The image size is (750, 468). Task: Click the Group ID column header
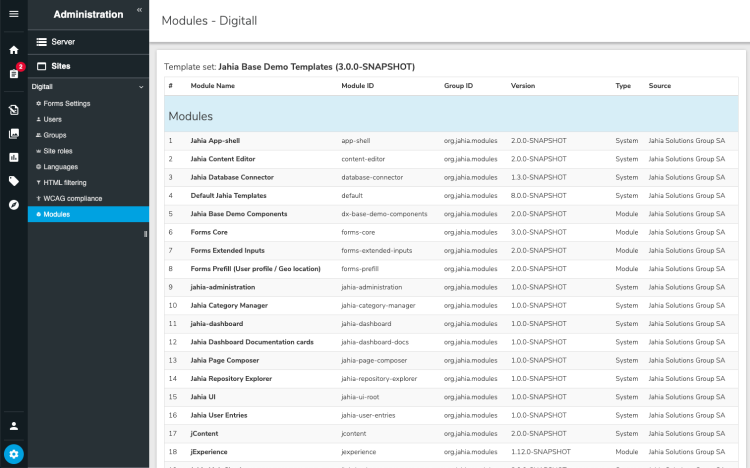pyautogui.click(x=458, y=86)
